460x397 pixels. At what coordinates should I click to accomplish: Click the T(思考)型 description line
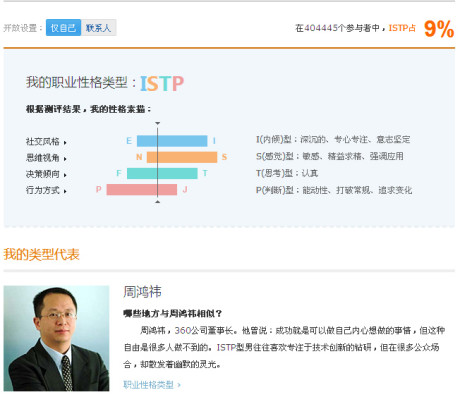[x=287, y=173]
